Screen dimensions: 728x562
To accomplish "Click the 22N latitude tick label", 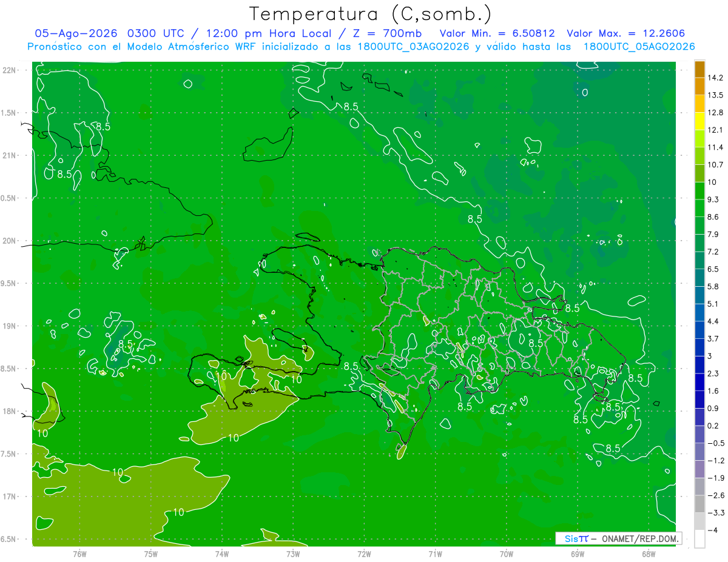I will click(9, 70).
